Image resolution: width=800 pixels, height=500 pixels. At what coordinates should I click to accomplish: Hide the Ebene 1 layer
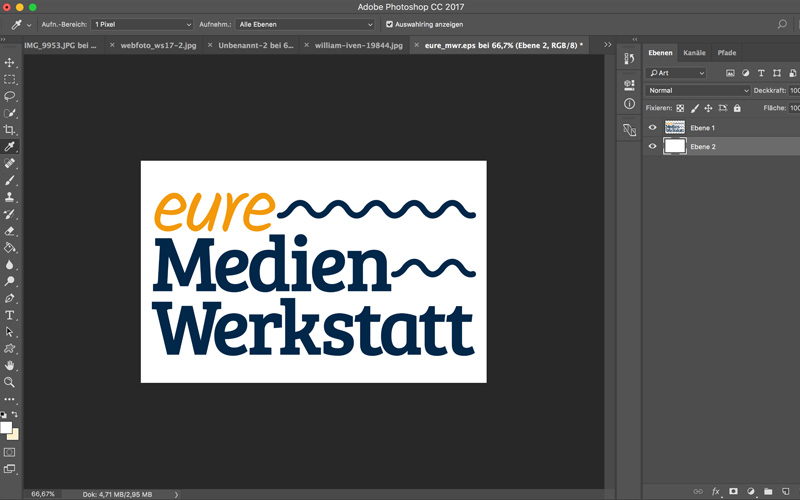[x=652, y=128]
